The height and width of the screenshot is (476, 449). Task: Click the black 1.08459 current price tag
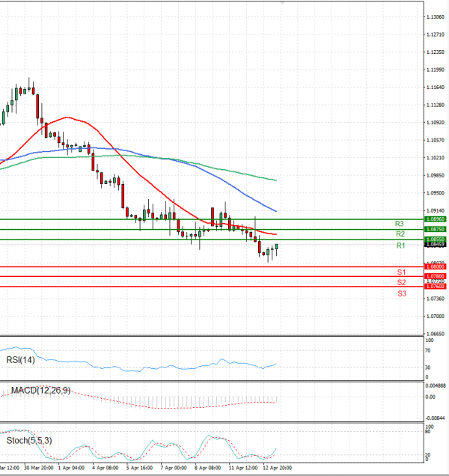[x=436, y=245]
